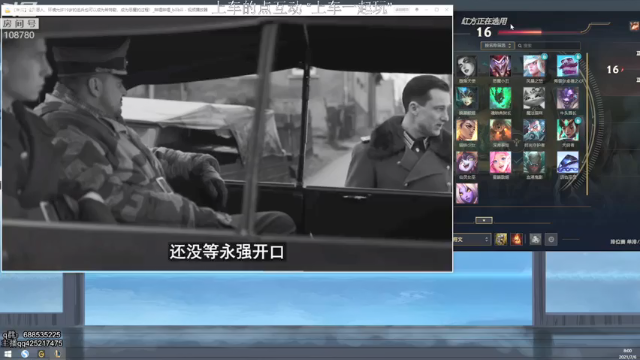Select the Lulu champion portrait

click(x=467, y=162)
